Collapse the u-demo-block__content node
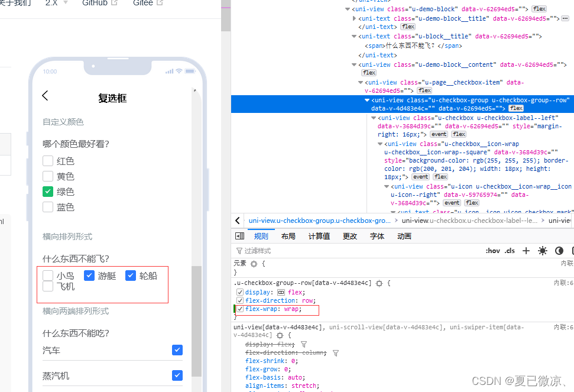 [x=354, y=65]
